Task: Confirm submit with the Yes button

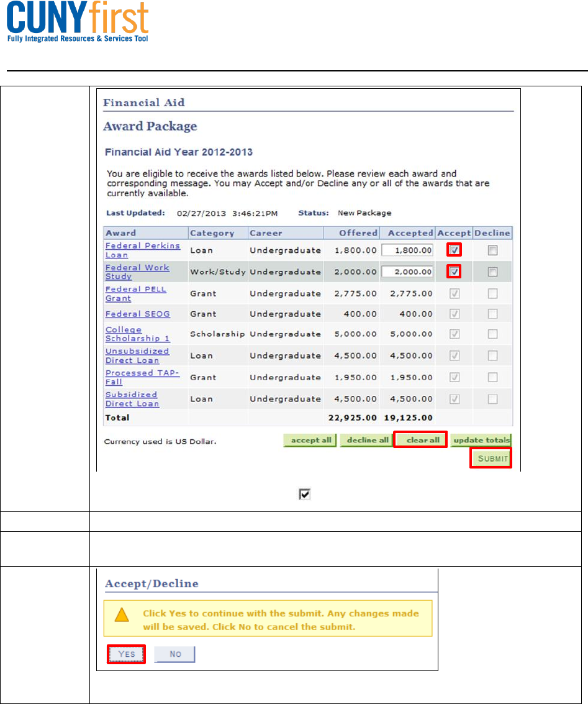Action: [x=127, y=654]
